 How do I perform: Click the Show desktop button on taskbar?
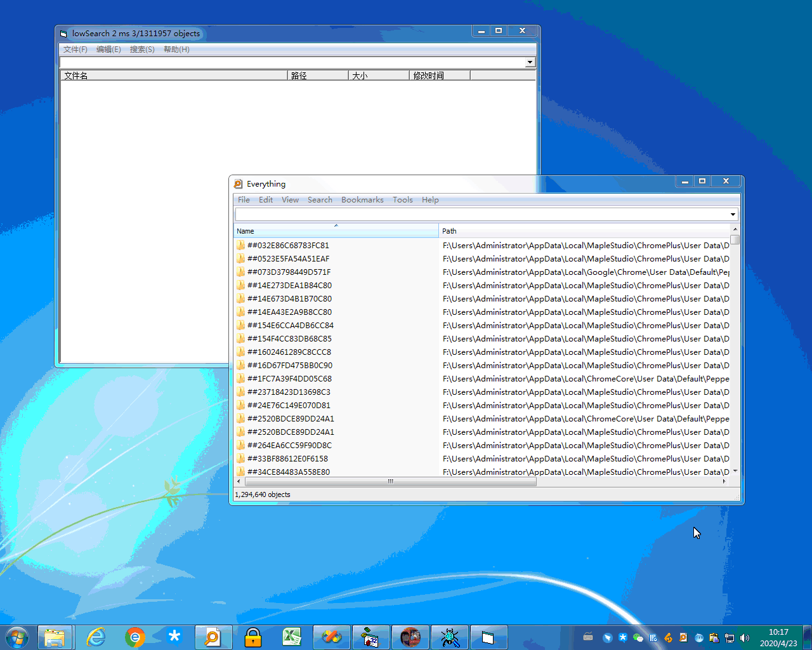click(x=808, y=637)
